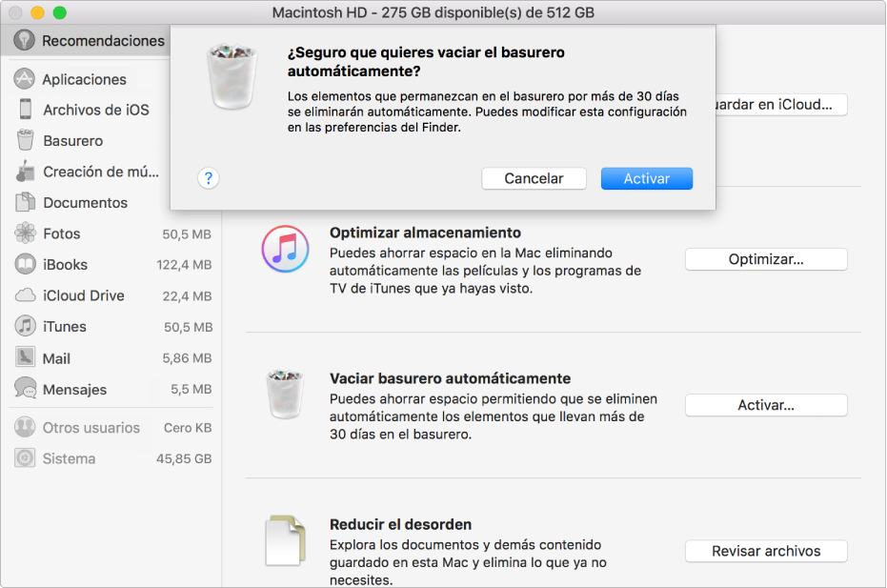The width and height of the screenshot is (887, 588).
Task: Click the iTunes icon beside Optimizar almacenamiento
Action: click(x=285, y=249)
